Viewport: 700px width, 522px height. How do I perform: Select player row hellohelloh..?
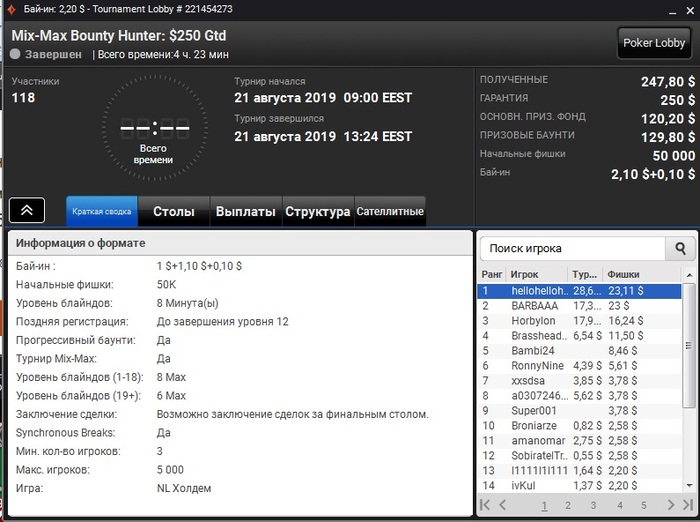(x=579, y=291)
